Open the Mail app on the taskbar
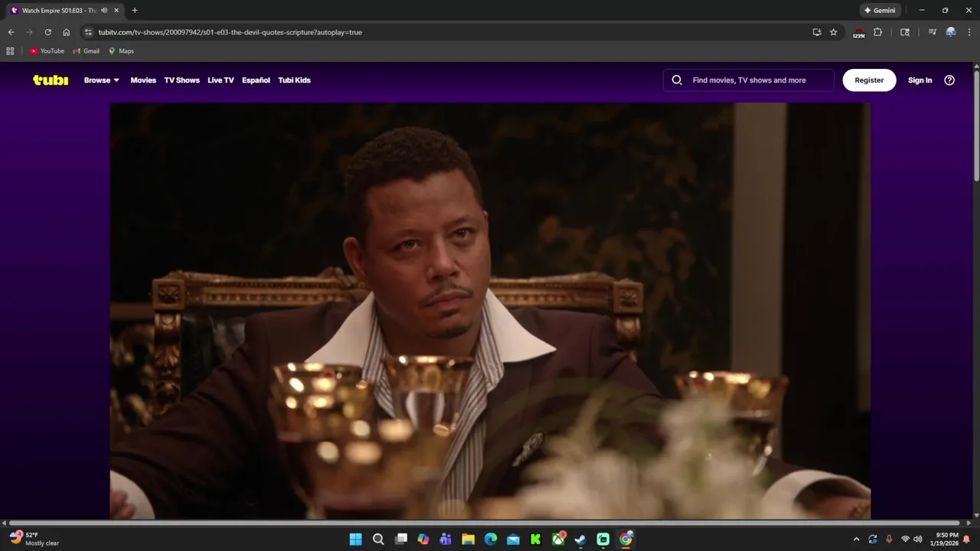Image resolution: width=980 pixels, height=551 pixels. pyautogui.click(x=513, y=539)
